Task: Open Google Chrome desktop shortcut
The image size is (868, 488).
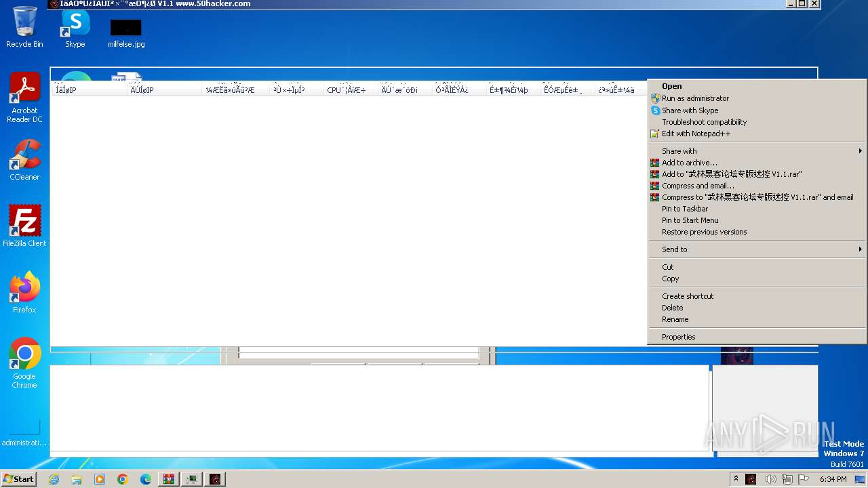Action: (x=24, y=363)
